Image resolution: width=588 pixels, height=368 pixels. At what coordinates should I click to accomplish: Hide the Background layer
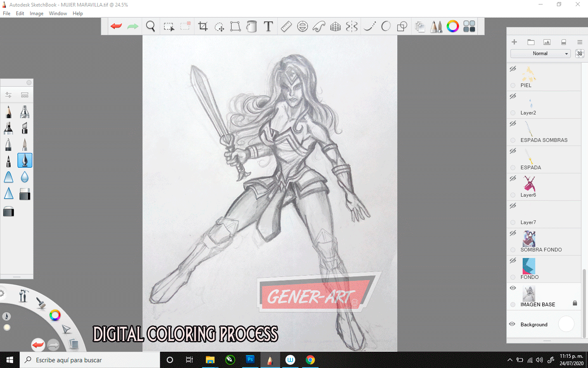(x=512, y=324)
